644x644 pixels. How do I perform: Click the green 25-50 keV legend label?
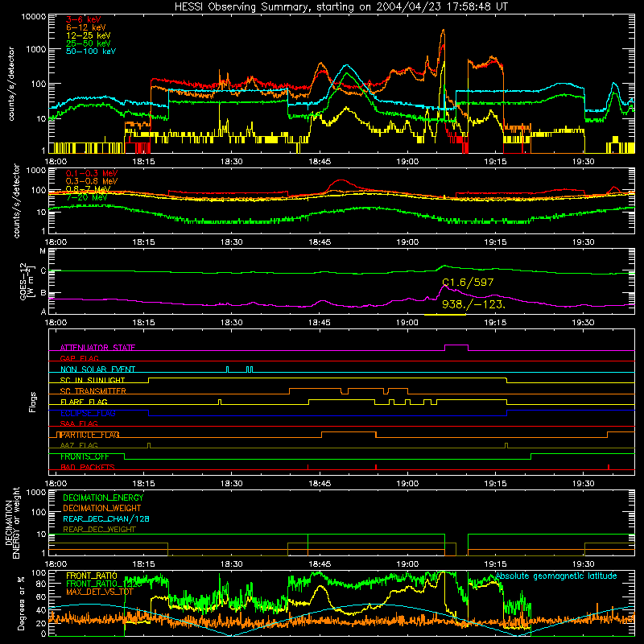(89, 43)
